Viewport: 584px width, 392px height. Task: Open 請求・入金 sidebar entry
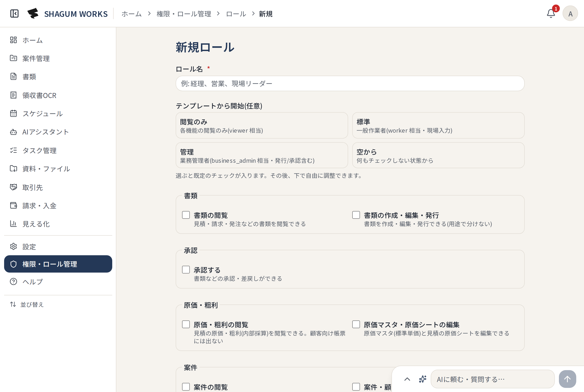pos(58,206)
